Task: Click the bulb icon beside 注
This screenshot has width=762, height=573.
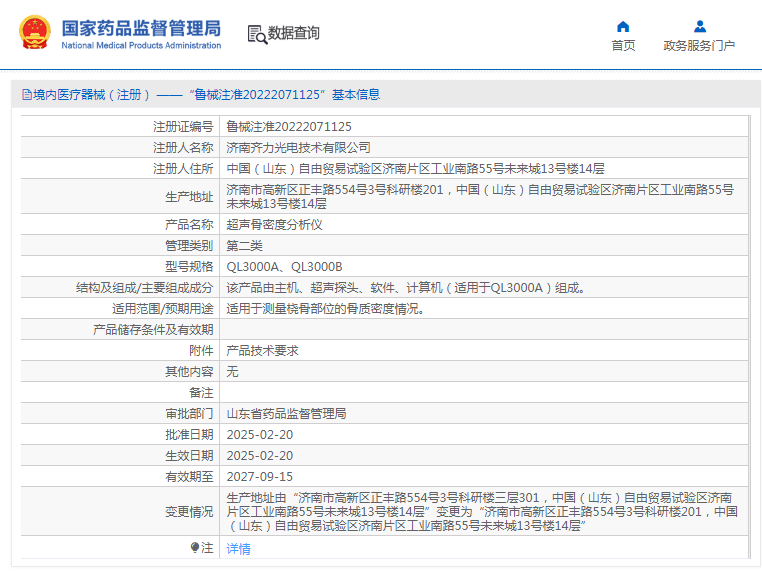Action: [x=194, y=548]
